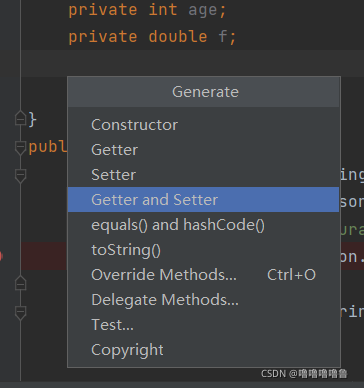Toggle the fold-end marker level with Override Methods
The height and width of the screenshot is (388, 364).
(x=21, y=283)
